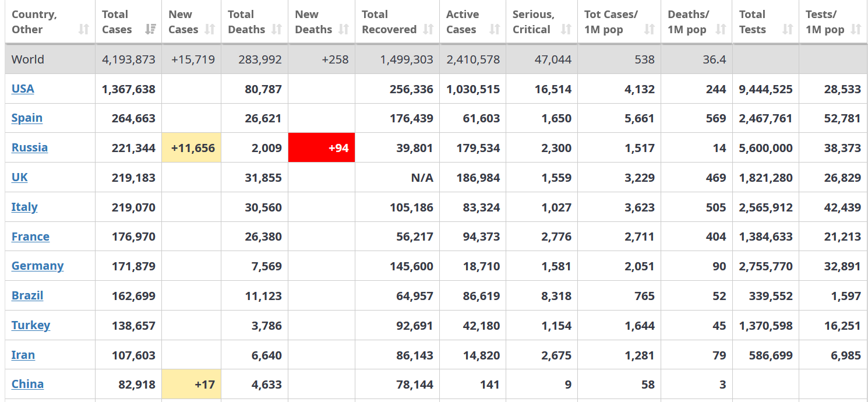
Task: Click Germany total tests 2,755,770
Action: tap(765, 266)
